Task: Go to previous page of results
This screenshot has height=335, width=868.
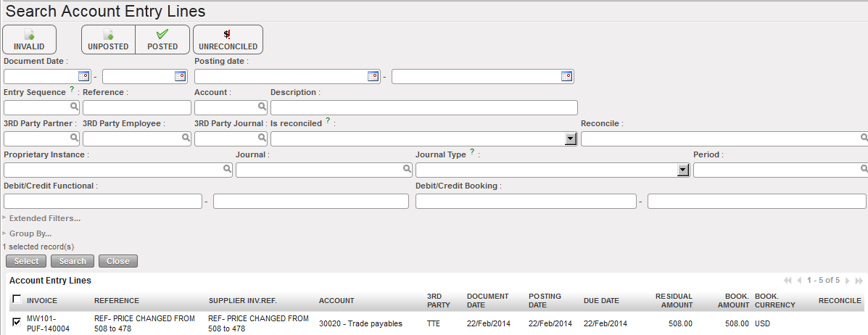Action: click(799, 281)
